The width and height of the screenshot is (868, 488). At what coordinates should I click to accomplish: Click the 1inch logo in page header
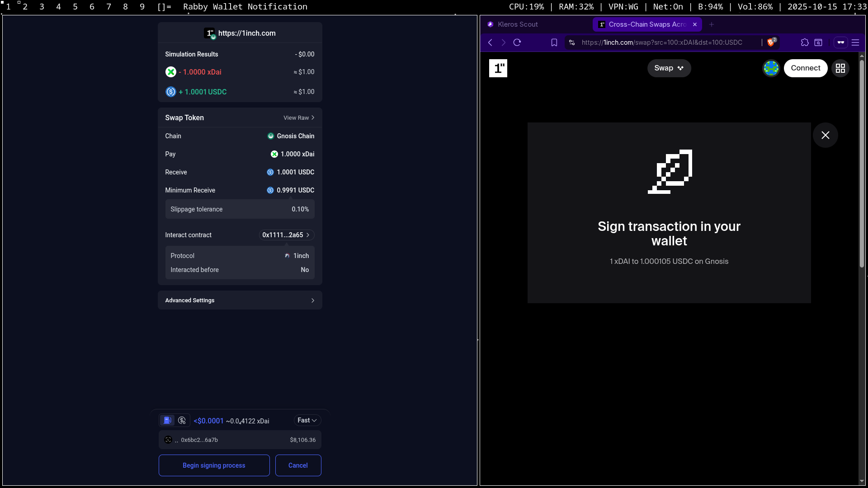[x=498, y=68]
